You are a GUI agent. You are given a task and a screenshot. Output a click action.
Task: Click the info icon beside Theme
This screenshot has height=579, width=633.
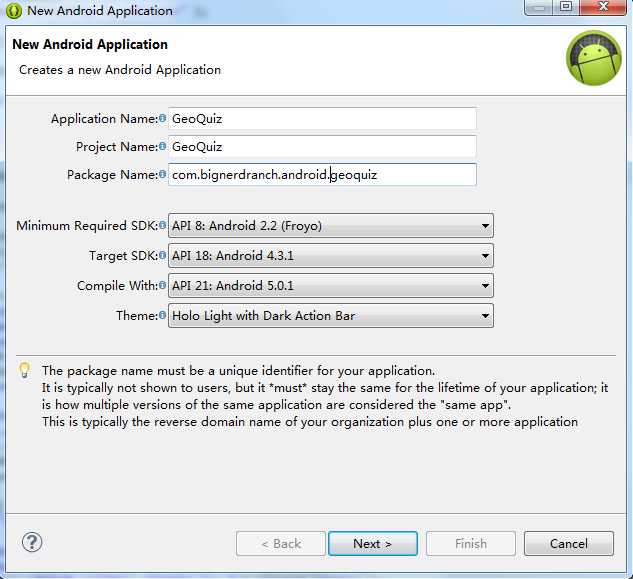pos(162,315)
